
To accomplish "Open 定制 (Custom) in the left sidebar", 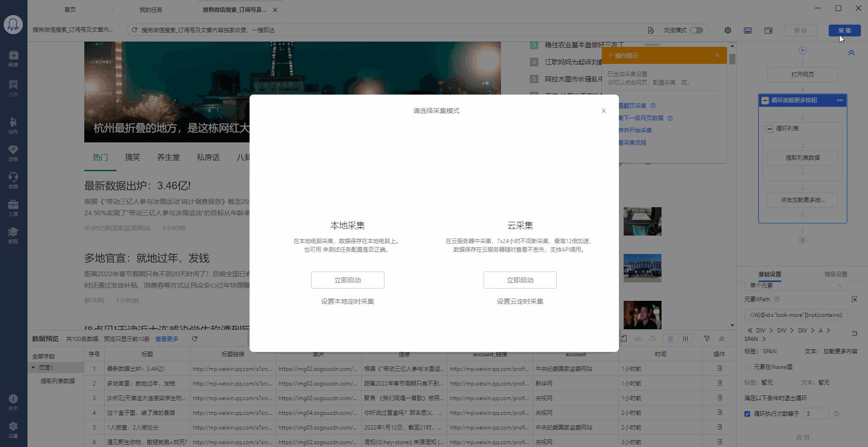I will (13, 153).
